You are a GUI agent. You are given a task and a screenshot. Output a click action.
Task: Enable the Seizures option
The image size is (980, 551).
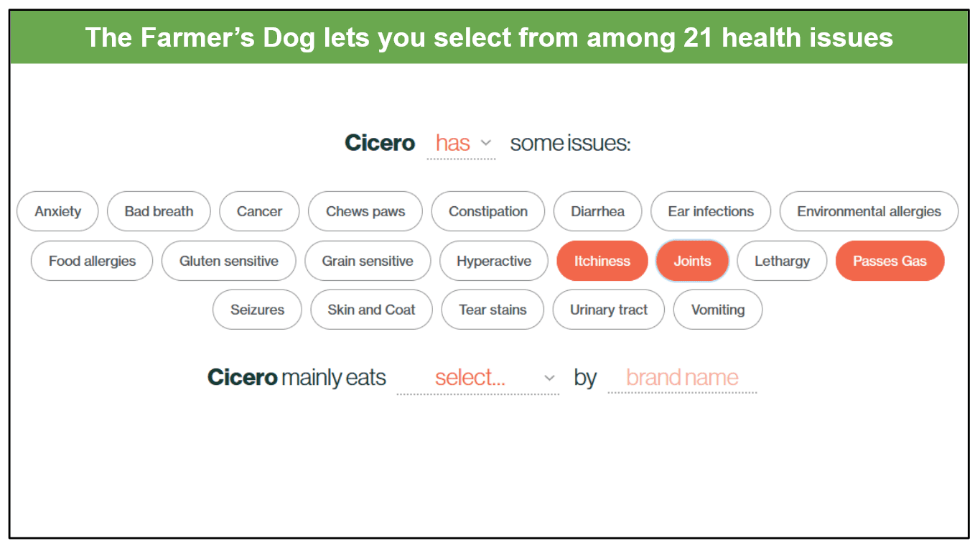256,310
